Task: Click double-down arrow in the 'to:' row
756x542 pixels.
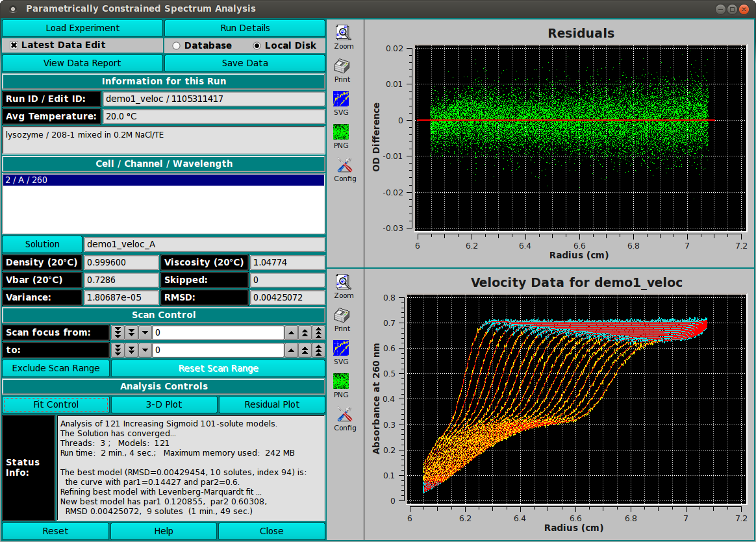Action: (131, 351)
